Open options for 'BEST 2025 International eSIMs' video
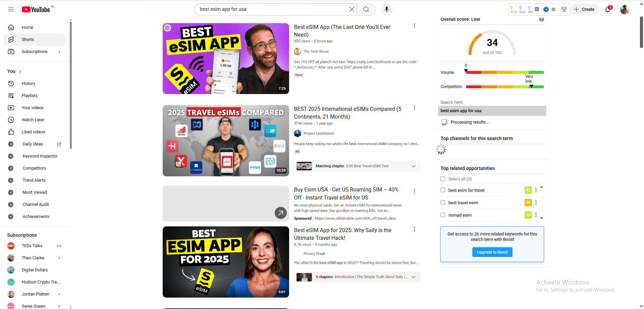644x309 pixels. click(x=415, y=108)
